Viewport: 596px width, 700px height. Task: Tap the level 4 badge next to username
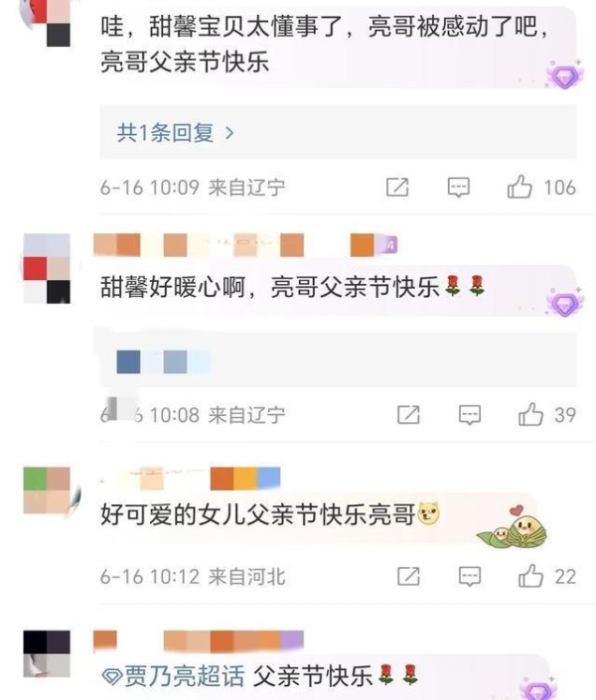coord(390,245)
